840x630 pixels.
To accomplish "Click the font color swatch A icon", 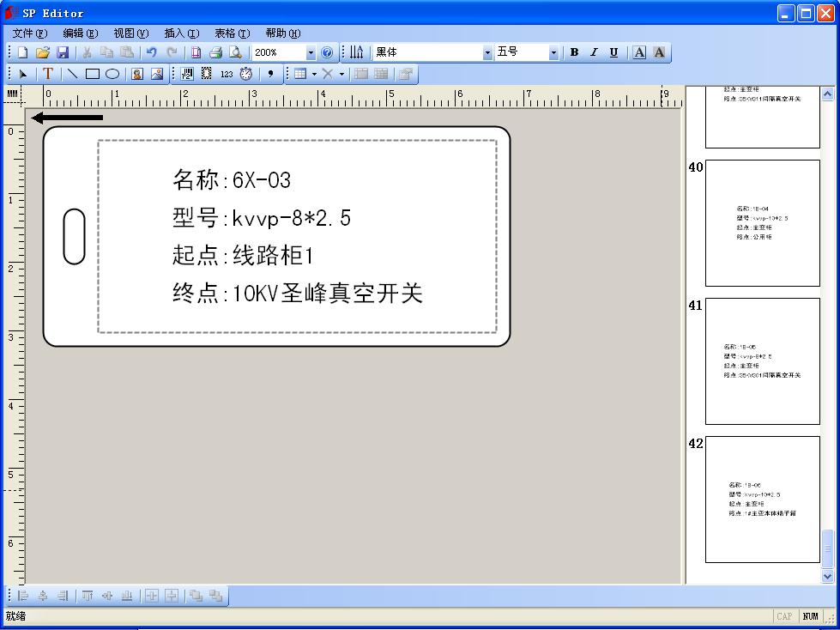I will point(639,52).
